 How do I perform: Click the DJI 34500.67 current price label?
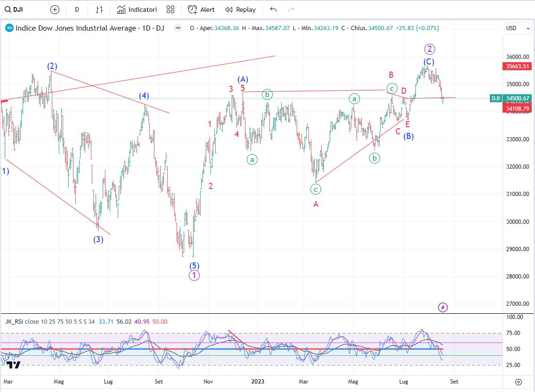511,98
